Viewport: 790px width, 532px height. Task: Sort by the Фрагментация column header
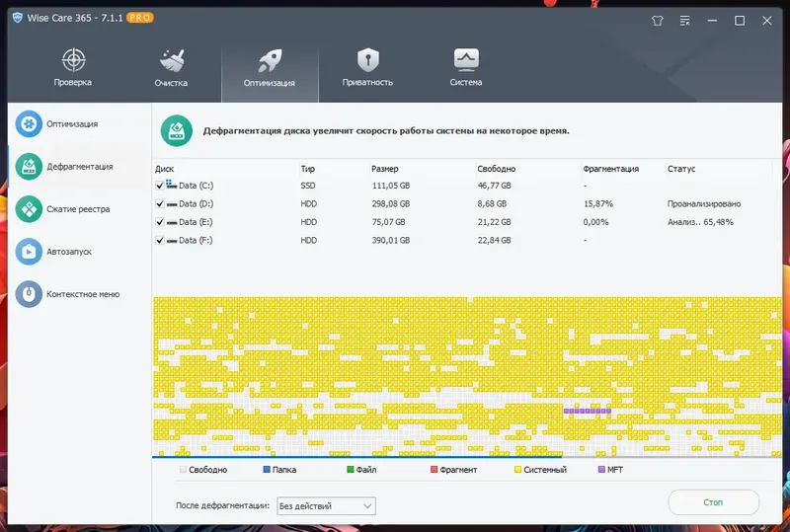611,169
